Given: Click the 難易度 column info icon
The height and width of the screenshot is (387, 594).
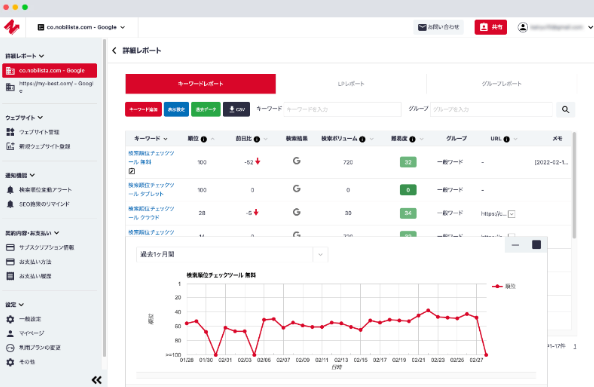Looking at the screenshot, I should tap(412, 139).
